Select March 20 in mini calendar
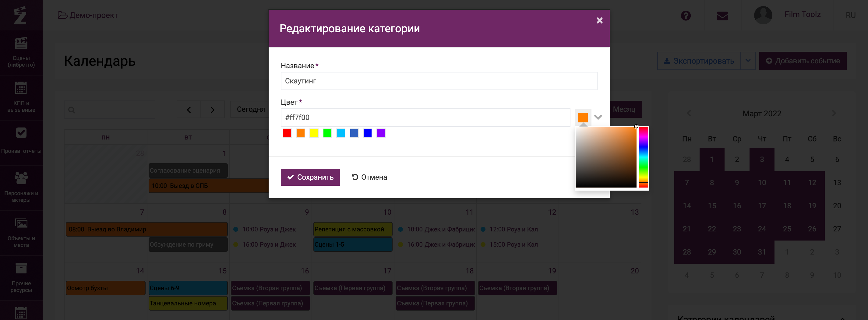 pyautogui.click(x=837, y=206)
